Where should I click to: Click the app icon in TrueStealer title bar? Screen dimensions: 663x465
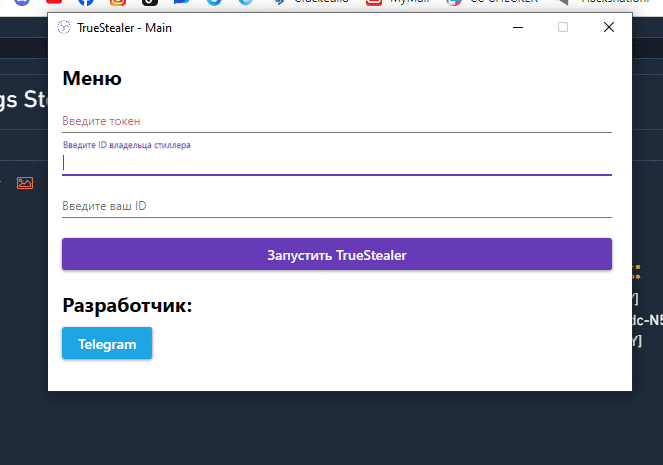pyautogui.click(x=64, y=27)
